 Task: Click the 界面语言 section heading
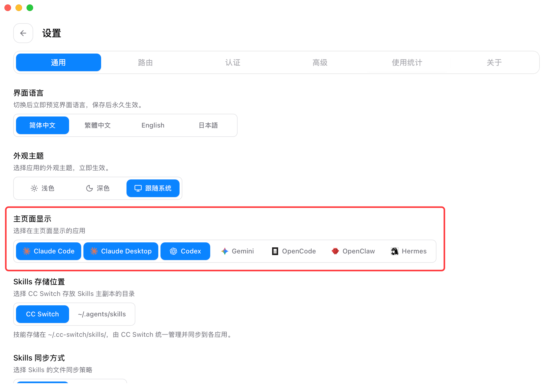28,93
